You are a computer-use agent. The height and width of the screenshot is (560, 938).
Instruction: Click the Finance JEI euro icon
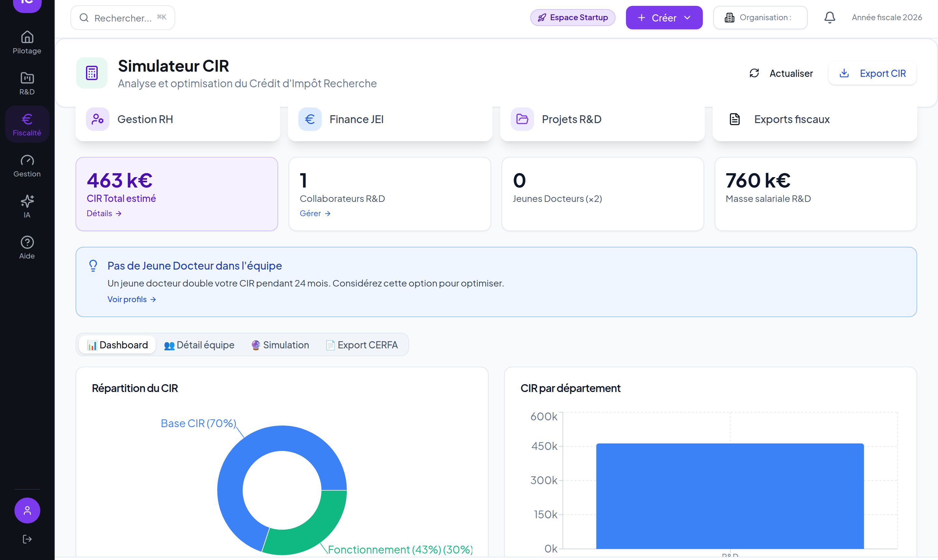click(309, 119)
